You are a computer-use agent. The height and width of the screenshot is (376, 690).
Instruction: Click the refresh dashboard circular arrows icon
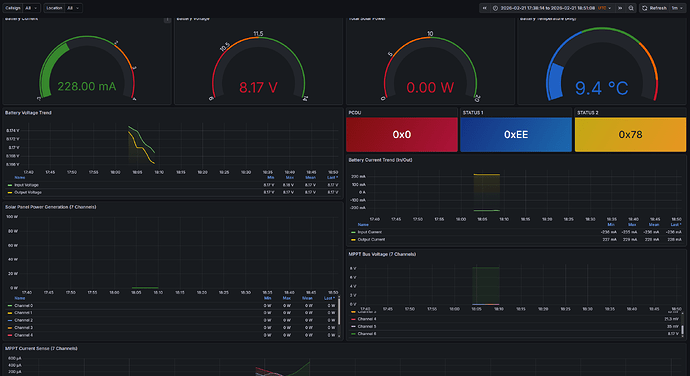(x=645, y=8)
